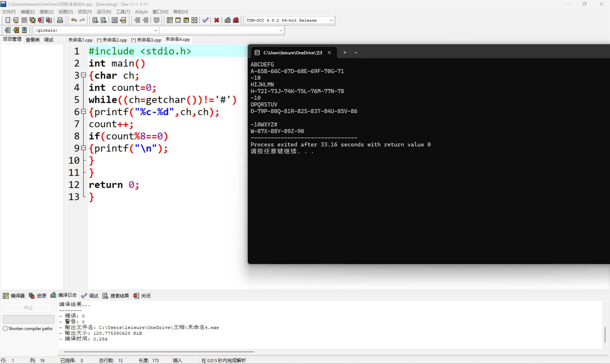
Task: Switch to the 未命名1.cpp editor tab
Action: (x=80, y=40)
